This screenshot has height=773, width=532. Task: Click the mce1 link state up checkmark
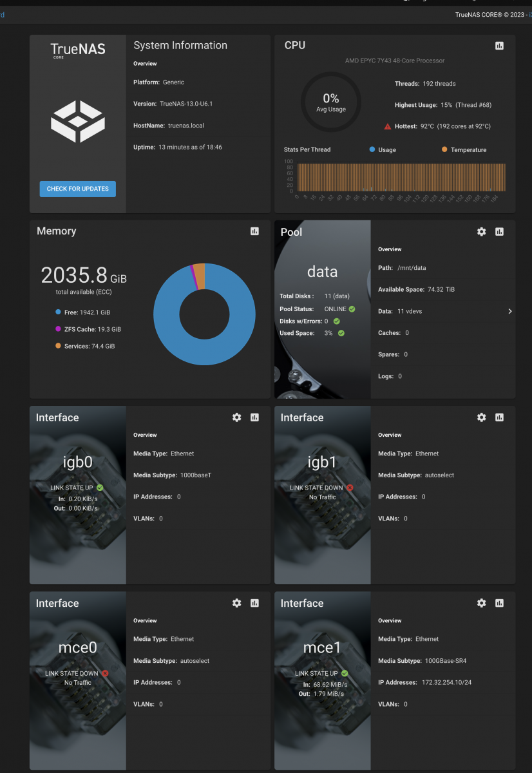(345, 673)
